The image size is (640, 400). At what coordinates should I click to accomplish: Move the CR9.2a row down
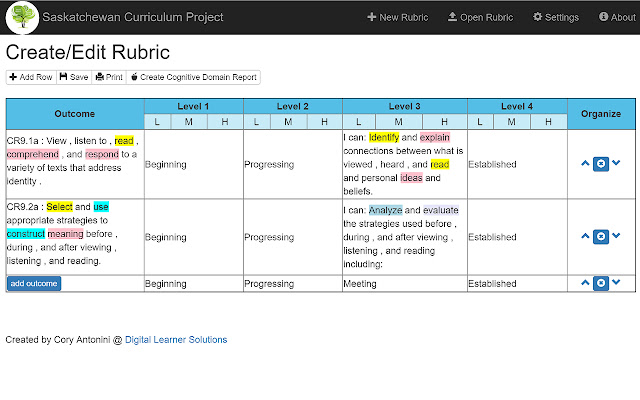616,236
